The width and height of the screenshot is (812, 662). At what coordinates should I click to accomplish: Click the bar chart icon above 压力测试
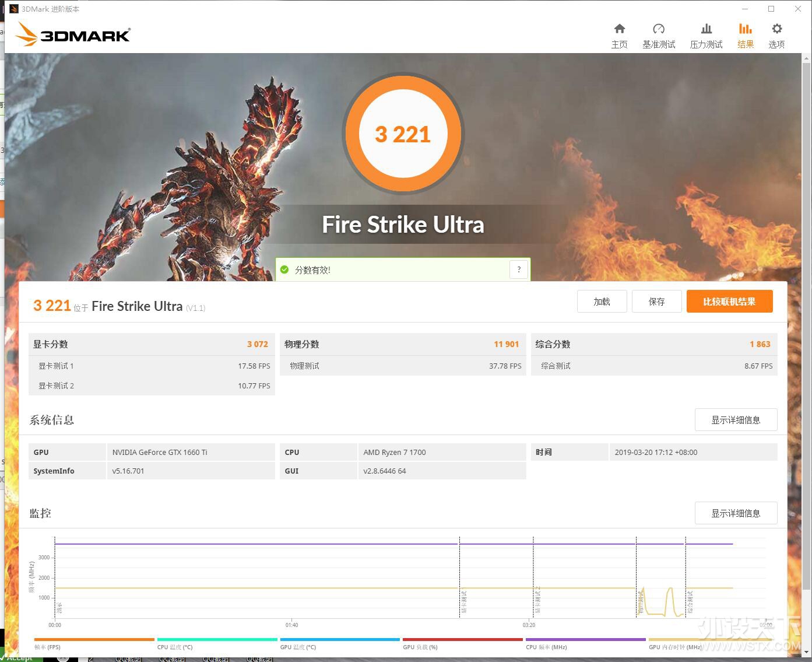(706, 29)
